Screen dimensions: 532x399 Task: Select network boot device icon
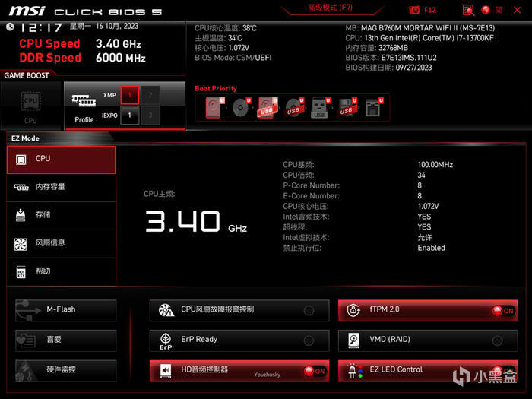374,108
